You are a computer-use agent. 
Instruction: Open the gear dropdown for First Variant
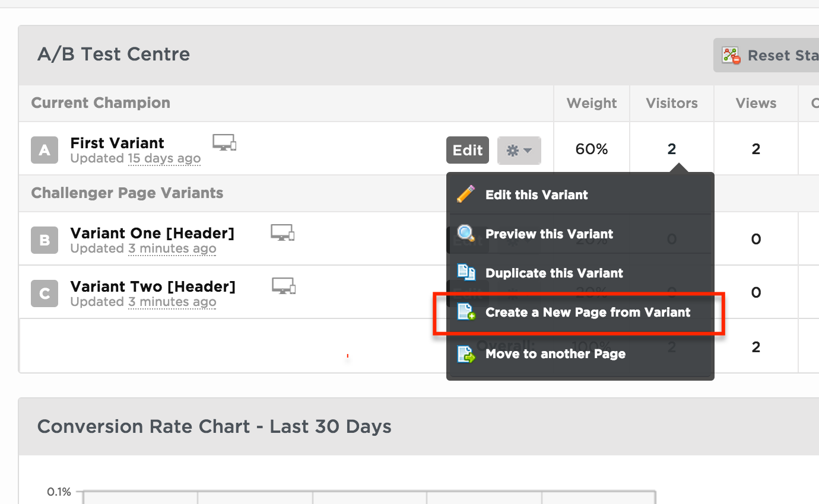[x=519, y=150]
